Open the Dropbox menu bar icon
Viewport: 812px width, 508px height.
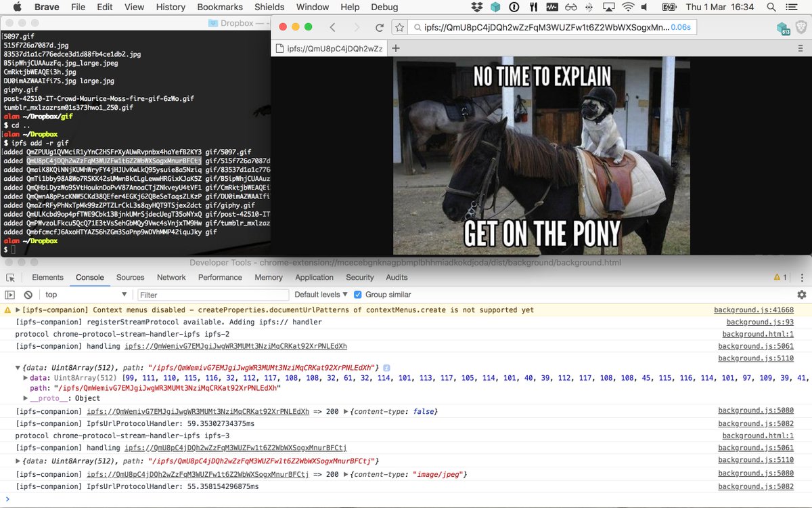[x=476, y=7]
